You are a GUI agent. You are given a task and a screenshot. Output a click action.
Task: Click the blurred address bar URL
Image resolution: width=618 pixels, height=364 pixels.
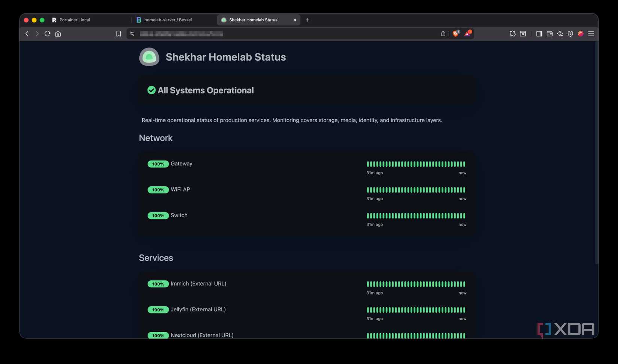[181, 34]
